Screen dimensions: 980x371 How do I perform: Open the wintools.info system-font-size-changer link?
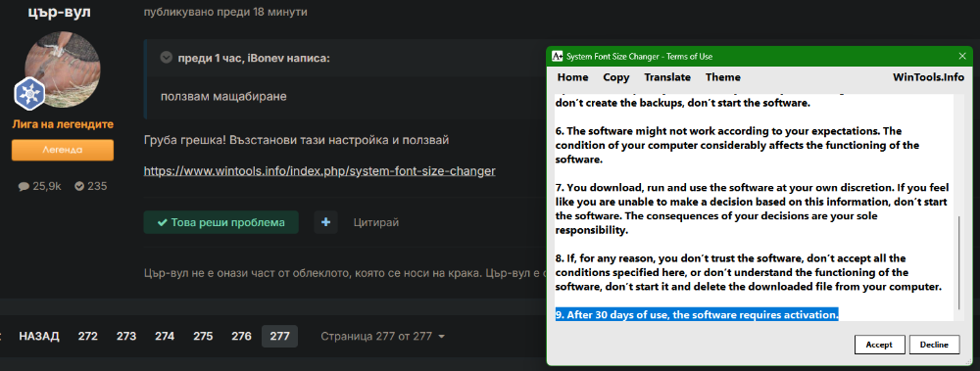[x=319, y=170]
